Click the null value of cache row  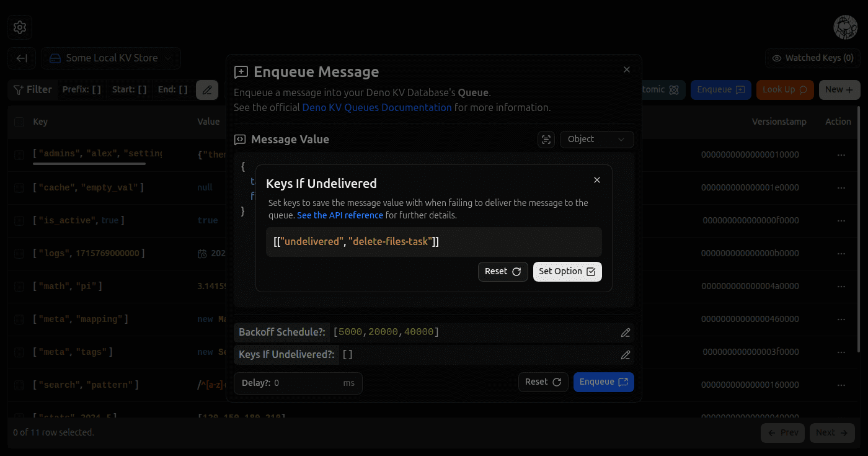point(205,187)
